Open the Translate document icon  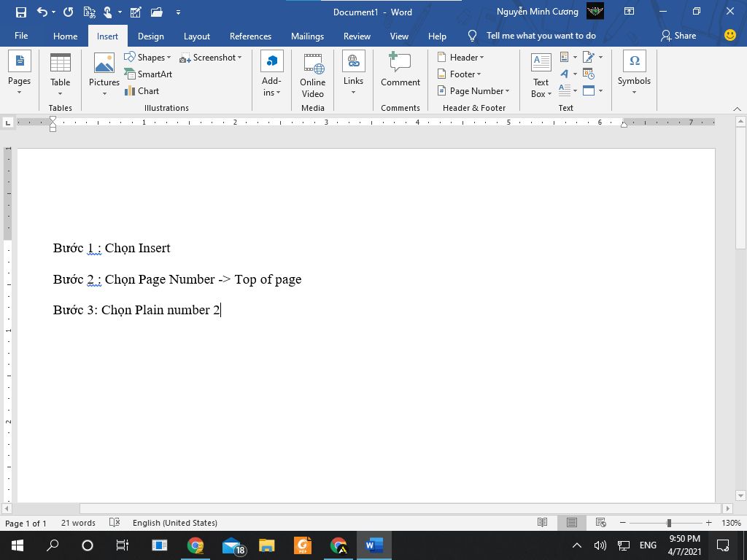[x=89, y=12]
